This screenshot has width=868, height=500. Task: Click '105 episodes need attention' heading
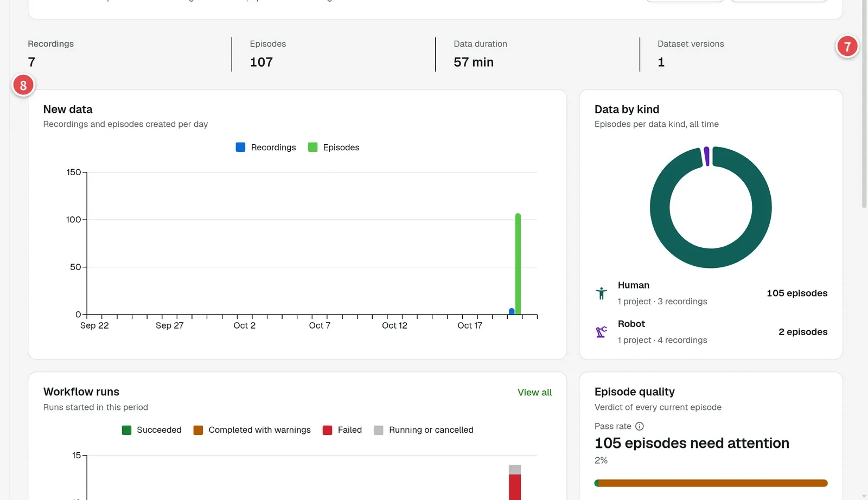point(692,443)
